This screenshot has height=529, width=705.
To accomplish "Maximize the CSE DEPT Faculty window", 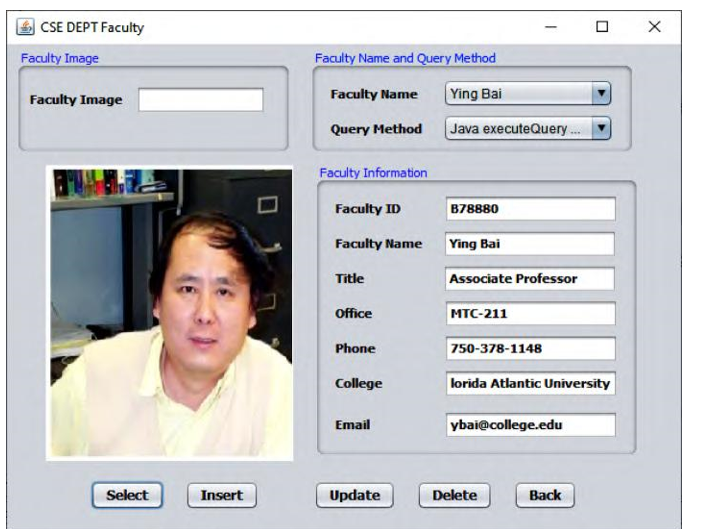I will [602, 27].
